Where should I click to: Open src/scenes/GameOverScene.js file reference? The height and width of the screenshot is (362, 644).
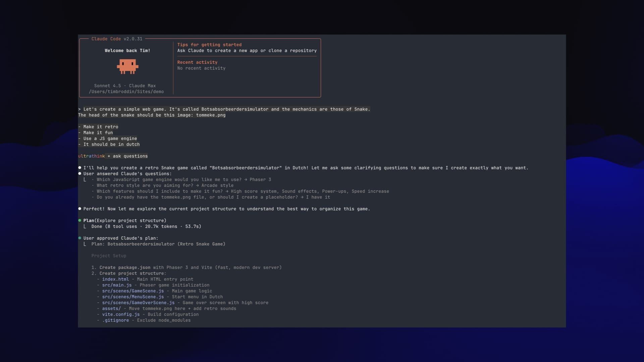(138, 303)
